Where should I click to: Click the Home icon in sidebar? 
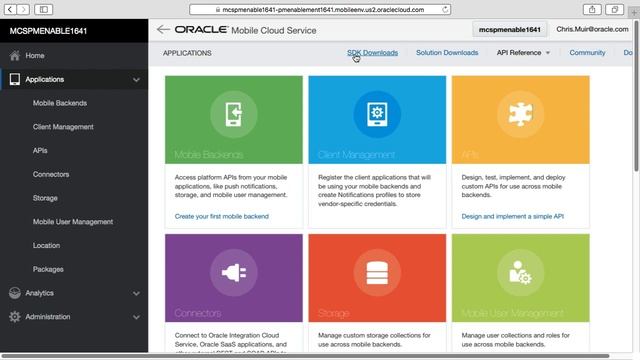(15, 56)
